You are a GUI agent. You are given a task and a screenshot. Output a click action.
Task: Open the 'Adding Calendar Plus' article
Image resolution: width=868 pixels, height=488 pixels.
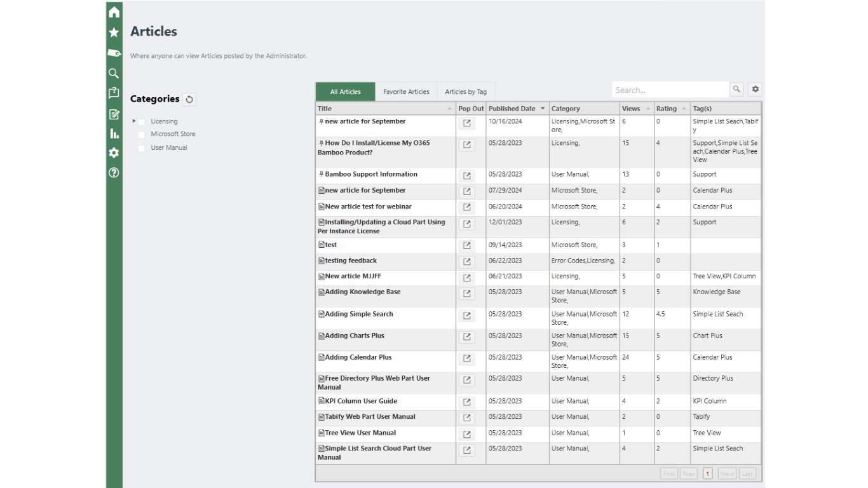point(358,357)
